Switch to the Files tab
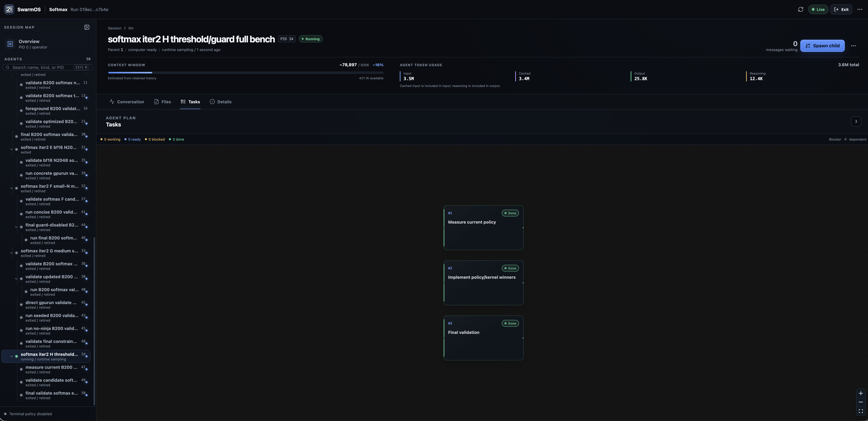 [x=162, y=102]
